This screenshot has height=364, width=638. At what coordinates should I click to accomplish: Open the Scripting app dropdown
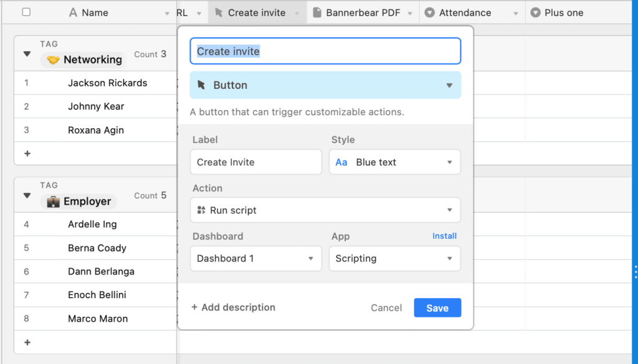(394, 258)
